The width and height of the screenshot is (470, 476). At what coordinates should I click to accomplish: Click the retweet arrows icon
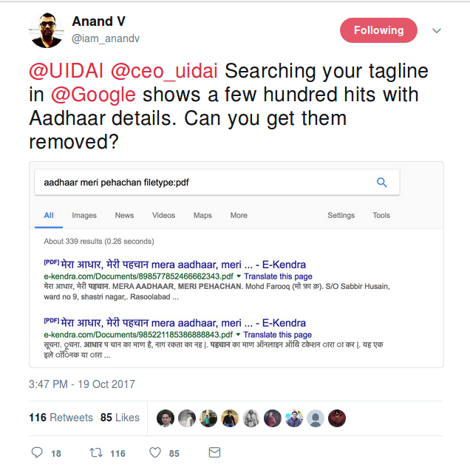click(95, 452)
